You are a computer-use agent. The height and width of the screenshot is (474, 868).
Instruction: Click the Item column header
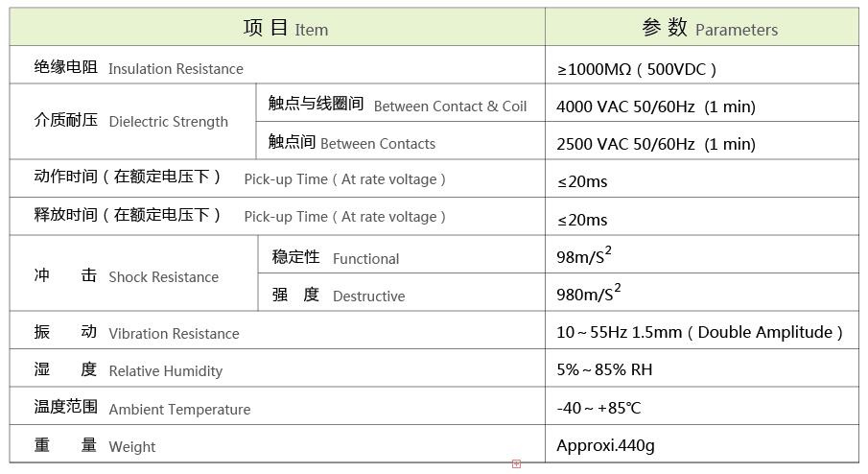click(285, 29)
